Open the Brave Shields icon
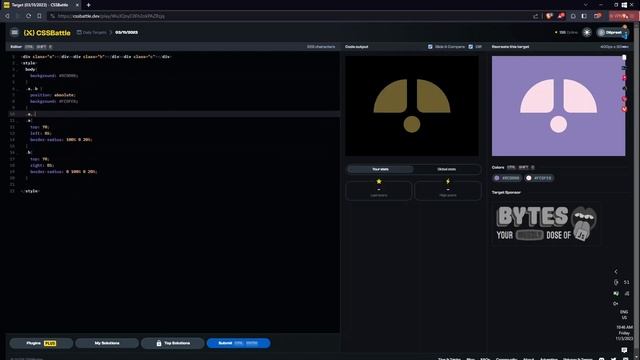Viewport: 640px width, 360px height. click(549, 16)
